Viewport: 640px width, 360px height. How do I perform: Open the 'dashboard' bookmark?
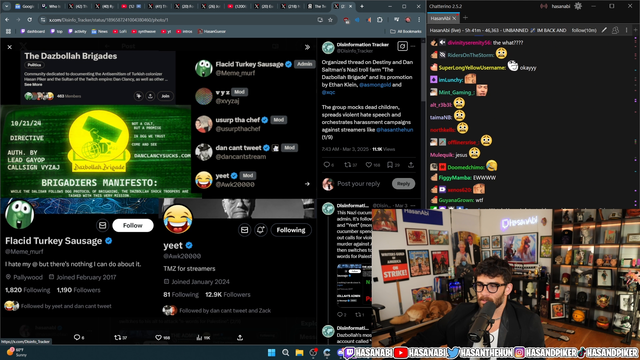[x=33, y=31]
